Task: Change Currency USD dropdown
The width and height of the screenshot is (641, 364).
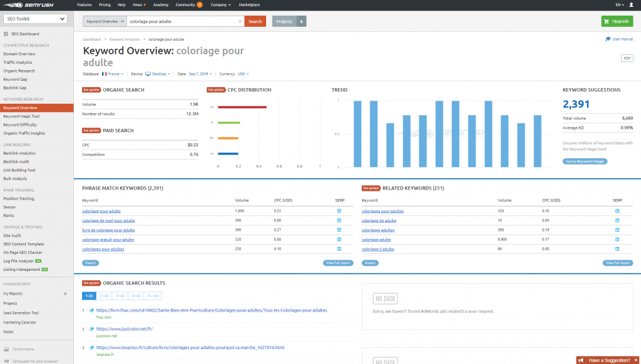Action: [244, 74]
